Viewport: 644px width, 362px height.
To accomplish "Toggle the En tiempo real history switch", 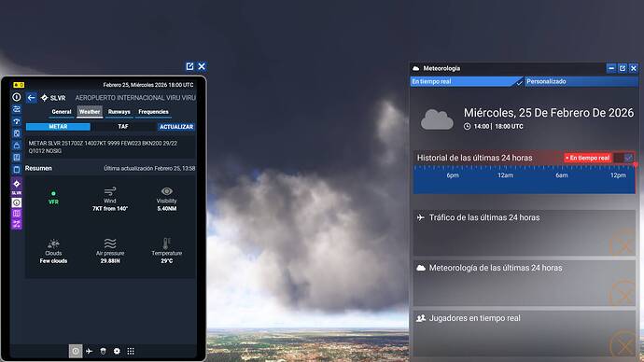I will [x=623, y=158].
